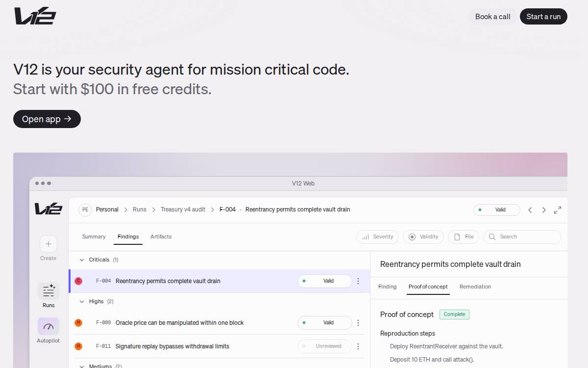Switch to the Findings tab

[128, 237]
